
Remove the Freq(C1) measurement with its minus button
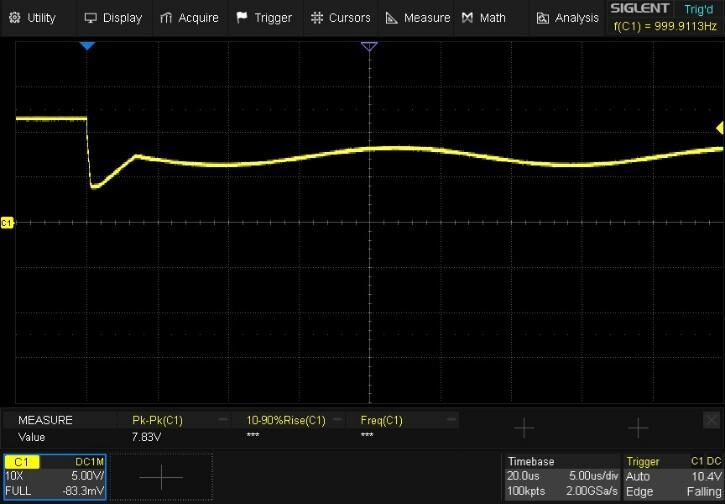pyautogui.click(x=452, y=419)
